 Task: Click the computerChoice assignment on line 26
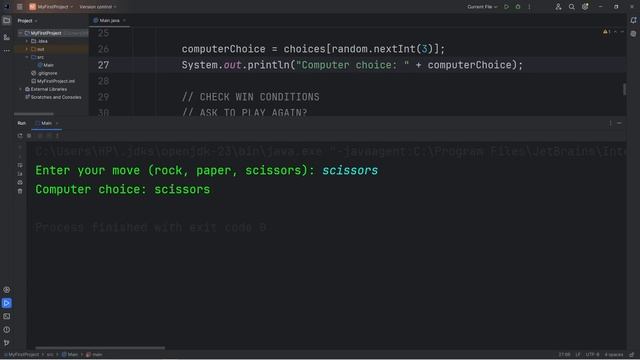313,49
